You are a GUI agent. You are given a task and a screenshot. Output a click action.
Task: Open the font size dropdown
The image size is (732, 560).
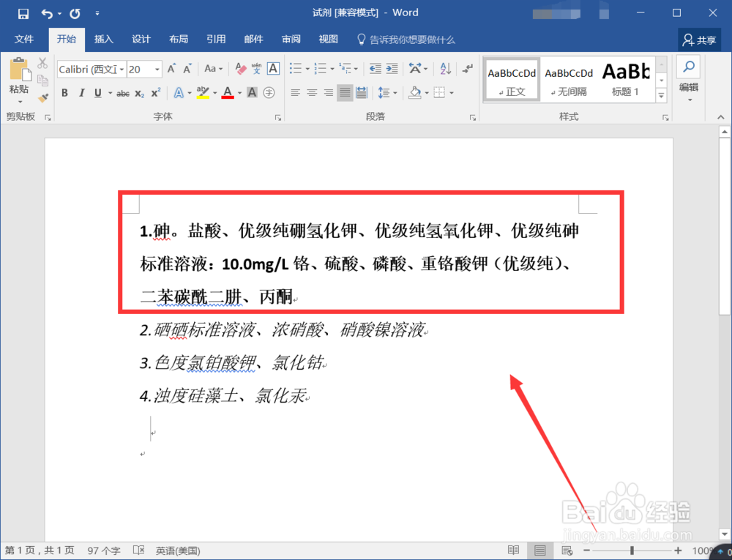pyautogui.click(x=157, y=69)
